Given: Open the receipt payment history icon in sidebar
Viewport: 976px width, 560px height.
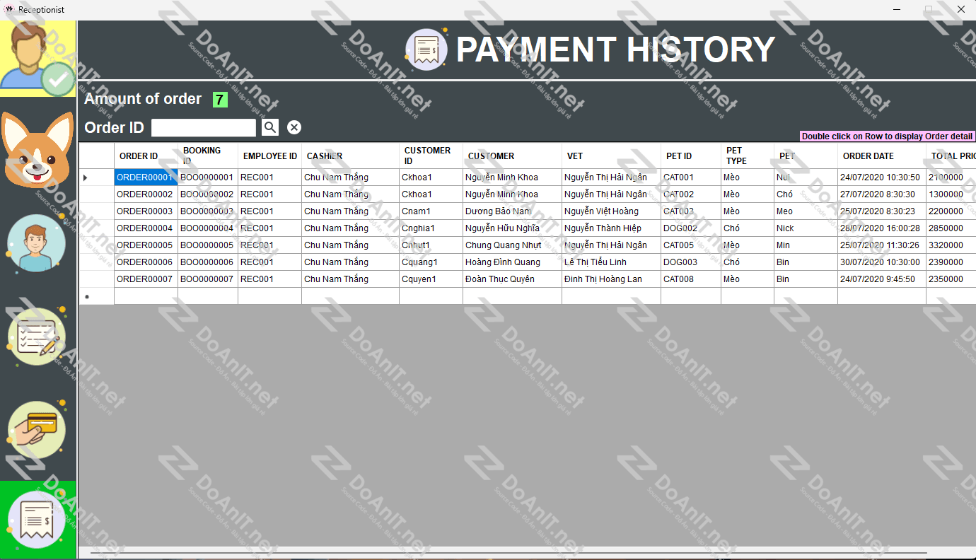Looking at the screenshot, I should click(38, 520).
